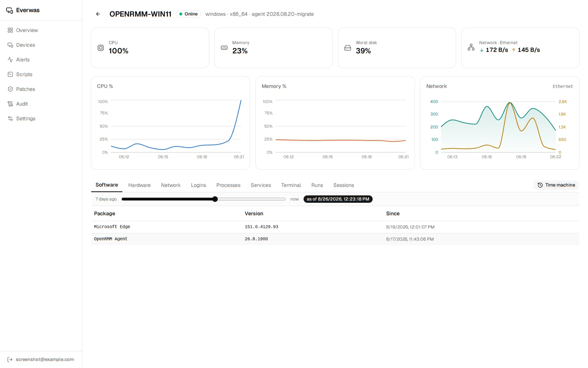Click the Scripts icon in sidebar

(10, 74)
